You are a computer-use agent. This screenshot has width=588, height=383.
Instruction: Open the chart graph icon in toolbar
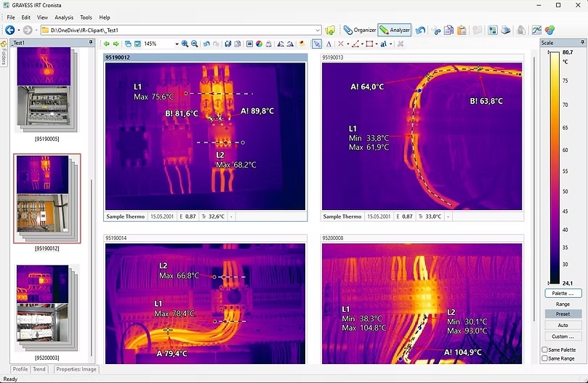pyautogui.click(x=536, y=30)
